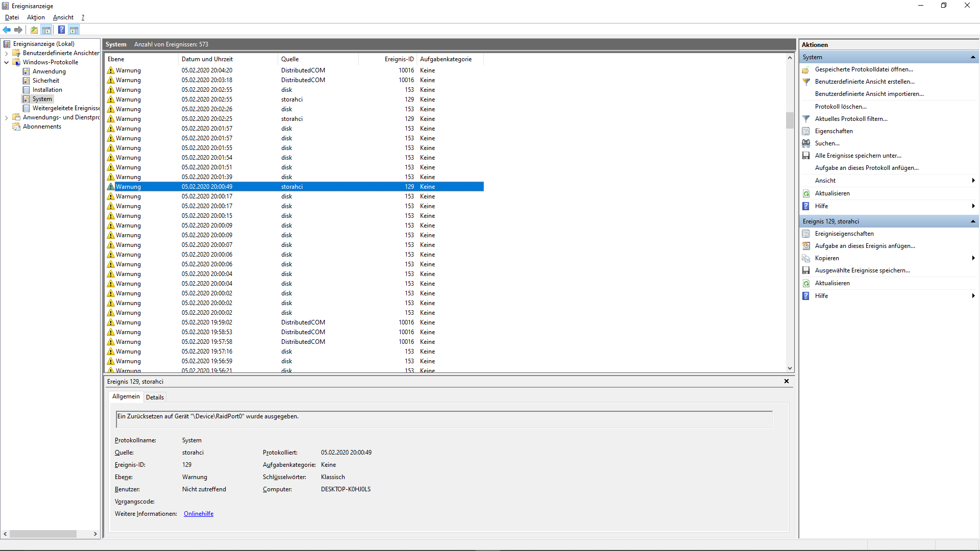Screen dimensions: 980x551
Task: Click the filter icon for Aktuelles Protokoll filtern
Action: 806,119
